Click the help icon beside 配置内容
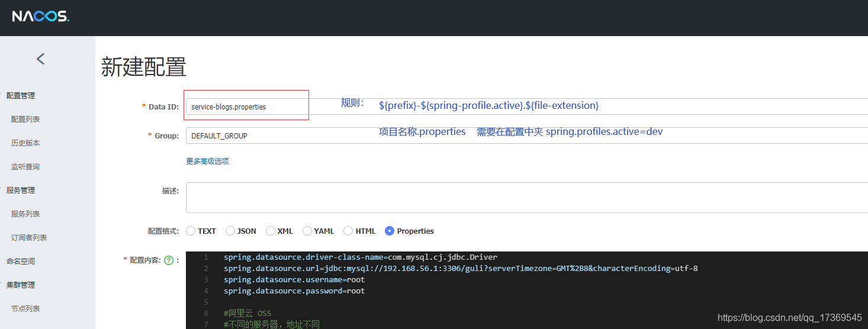This screenshot has height=329, width=868. pyautogui.click(x=168, y=260)
